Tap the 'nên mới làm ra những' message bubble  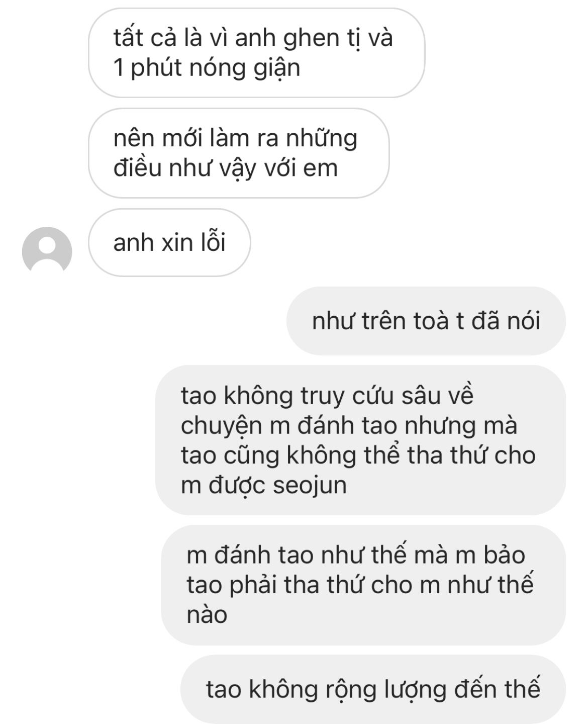[x=239, y=153]
